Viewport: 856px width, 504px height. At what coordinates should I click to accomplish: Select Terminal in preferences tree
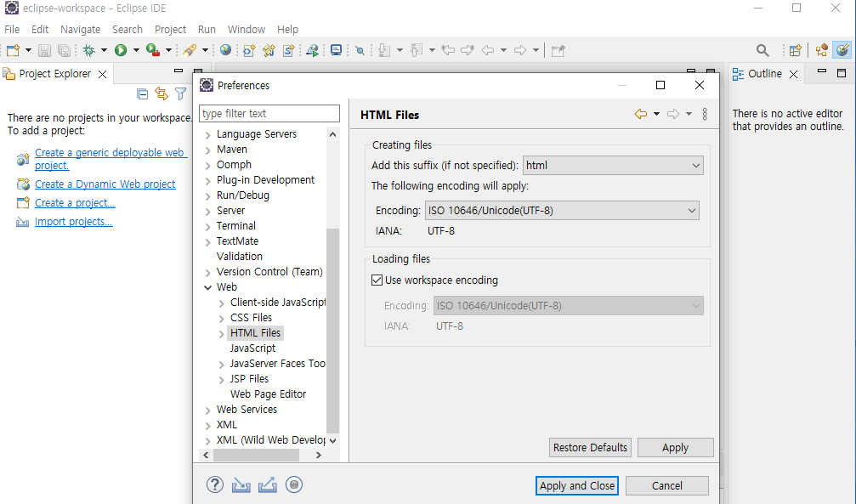[x=235, y=225]
